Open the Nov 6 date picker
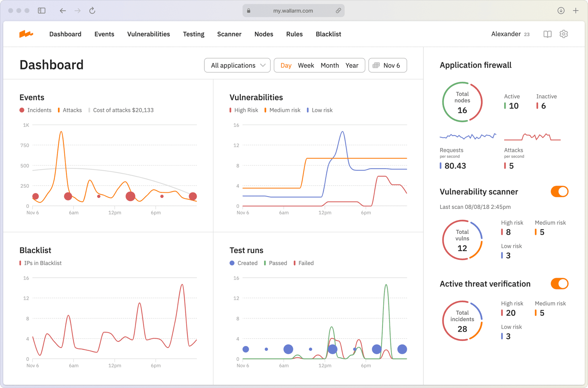This screenshot has width=588, height=388. [x=387, y=65]
